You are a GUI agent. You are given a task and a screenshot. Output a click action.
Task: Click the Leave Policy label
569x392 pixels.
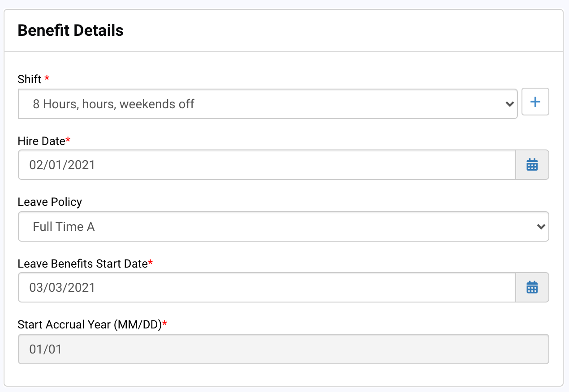pos(50,202)
